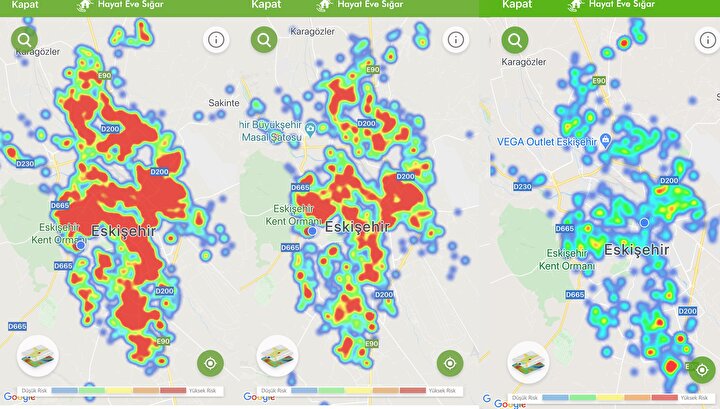Show info in the middle map panel
Screen dimensions: 720x409
pos(456,40)
